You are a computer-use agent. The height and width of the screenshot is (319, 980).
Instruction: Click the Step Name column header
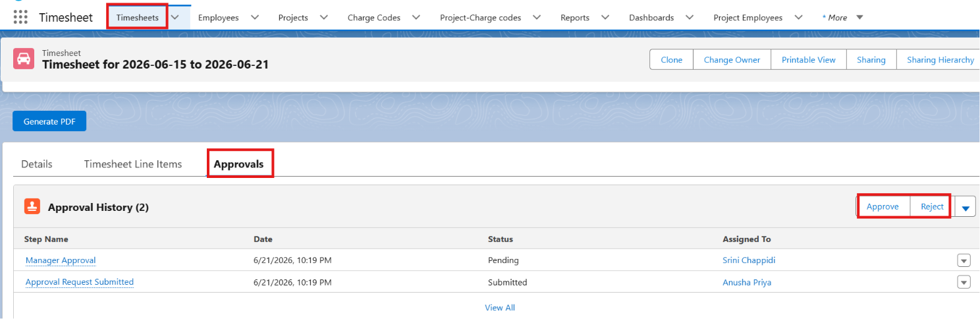(x=46, y=239)
